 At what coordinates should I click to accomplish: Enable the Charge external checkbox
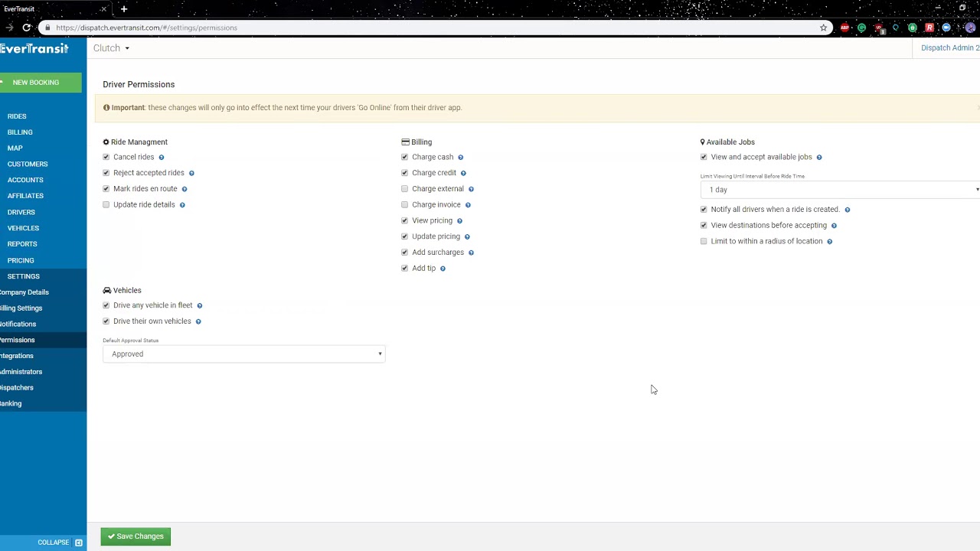pyautogui.click(x=405, y=188)
